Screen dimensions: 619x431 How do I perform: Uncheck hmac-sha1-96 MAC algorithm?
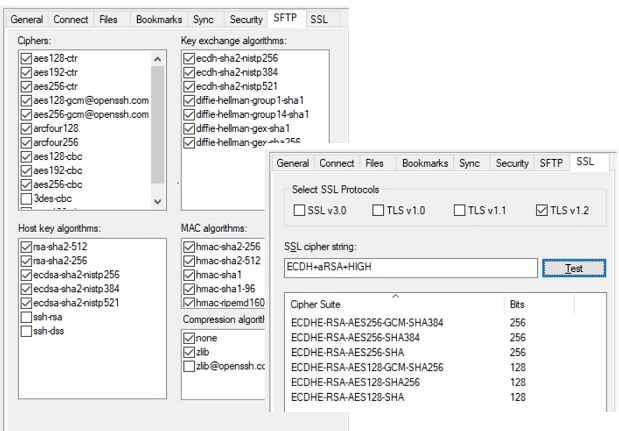[189, 289]
